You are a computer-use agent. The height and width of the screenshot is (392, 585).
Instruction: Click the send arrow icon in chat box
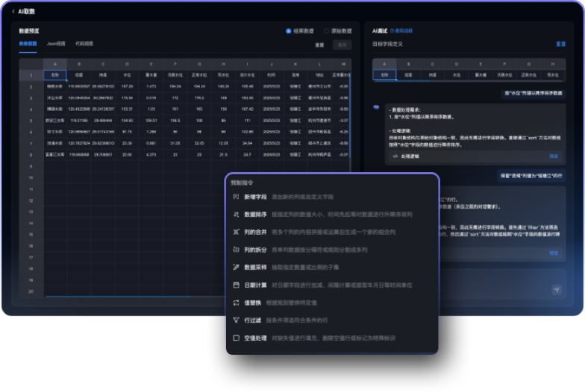[557, 289]
